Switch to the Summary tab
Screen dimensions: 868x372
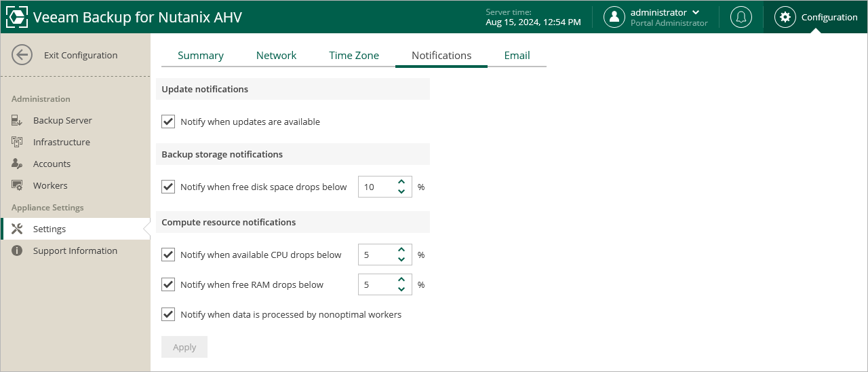tap(201, 55)
